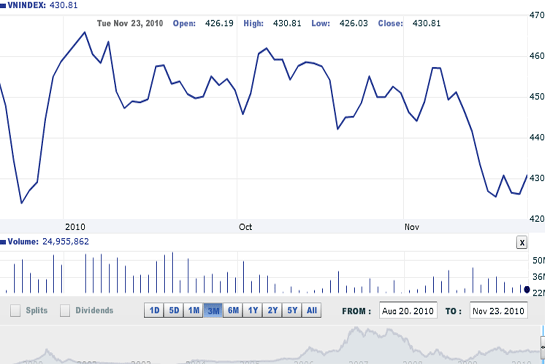The image size is (550, 364).
Task: Click the Oct axis label
Action: [x=245, y=227]
